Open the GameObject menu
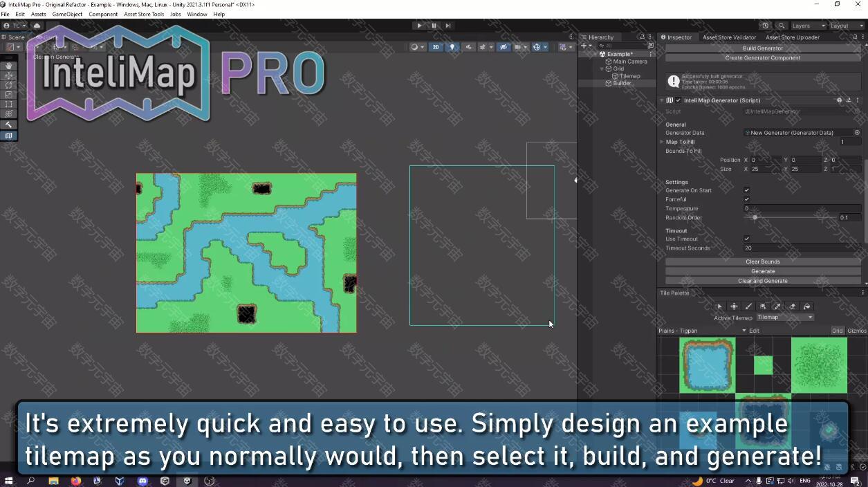 [67, 14]
